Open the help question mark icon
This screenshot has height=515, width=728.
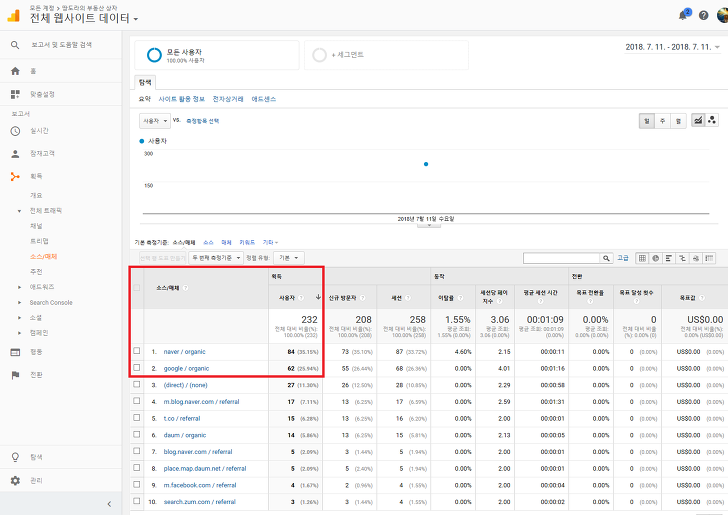[703, 15]
